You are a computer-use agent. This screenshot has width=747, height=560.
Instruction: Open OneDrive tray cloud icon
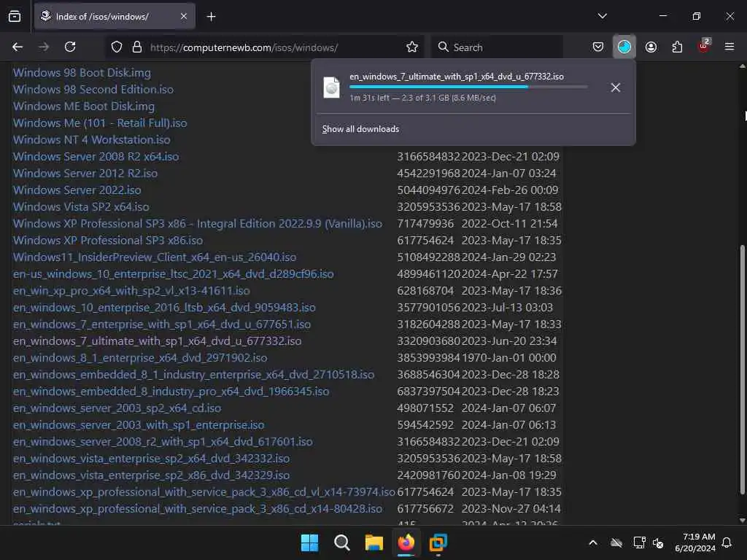click(x=616, y=542)
